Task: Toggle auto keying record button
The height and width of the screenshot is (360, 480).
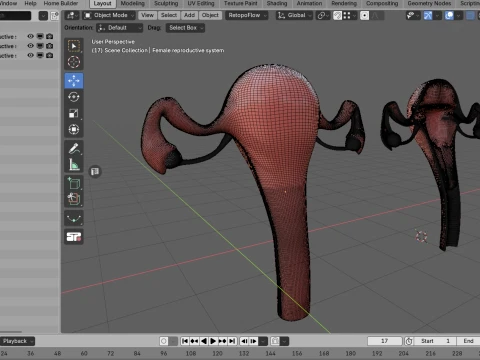Action: (x=163, y=341)
